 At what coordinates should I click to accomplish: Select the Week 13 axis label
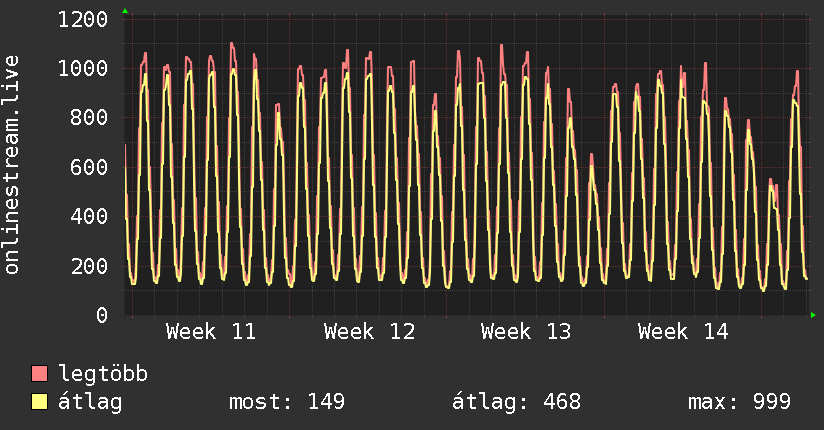pos(526,331)
